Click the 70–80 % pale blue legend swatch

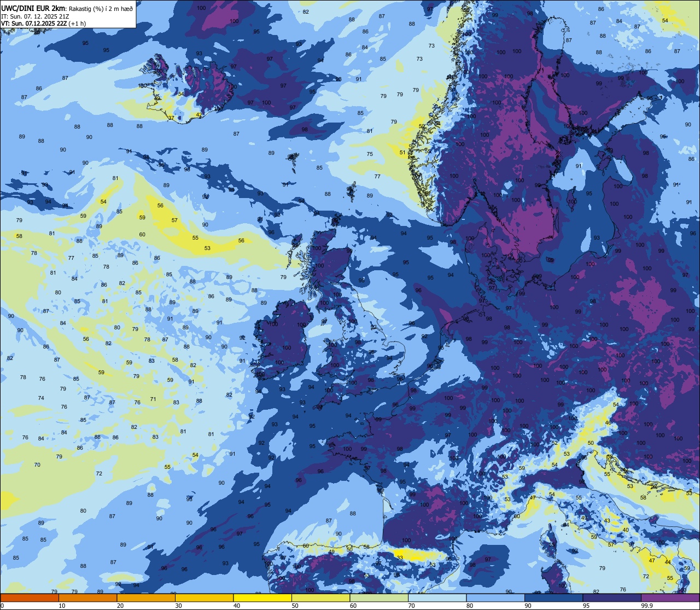tap(437, 598)
